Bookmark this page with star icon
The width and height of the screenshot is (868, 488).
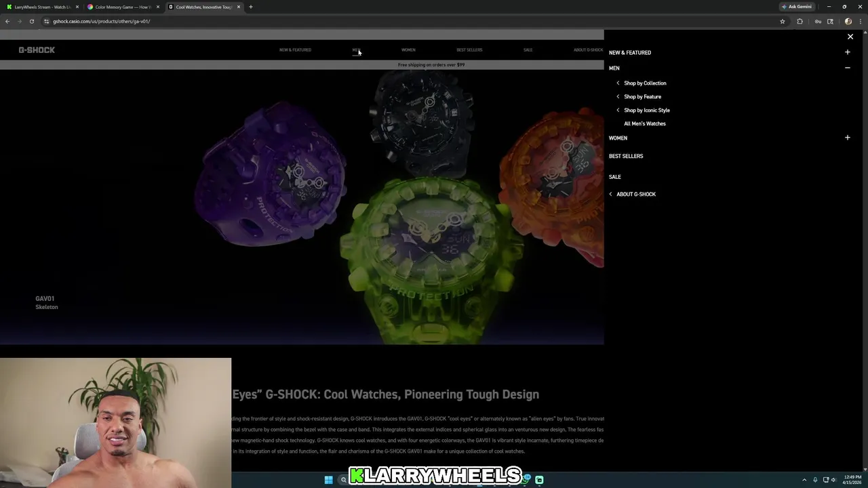pyautogui.click(x=783, y=21)
